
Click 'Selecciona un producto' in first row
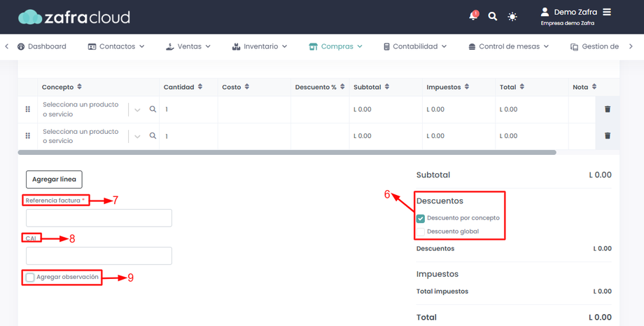(80, 109)
